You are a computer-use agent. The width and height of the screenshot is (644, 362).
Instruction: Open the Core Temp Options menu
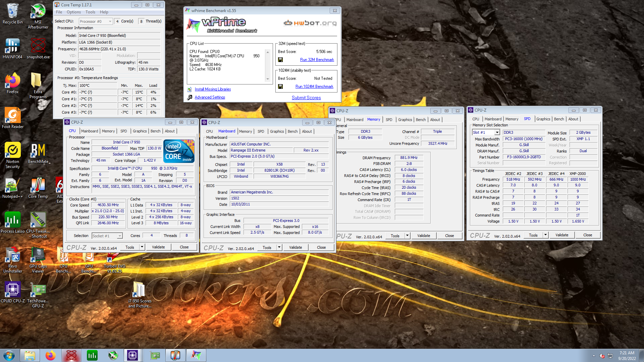74,12
